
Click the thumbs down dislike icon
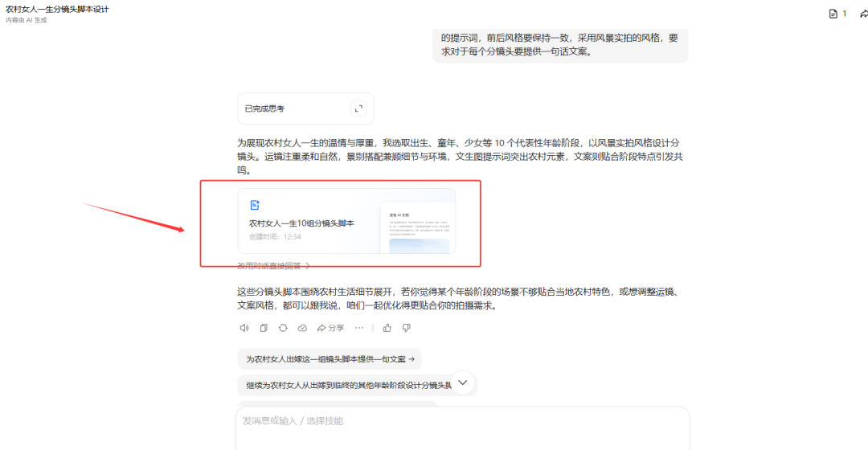407,328
